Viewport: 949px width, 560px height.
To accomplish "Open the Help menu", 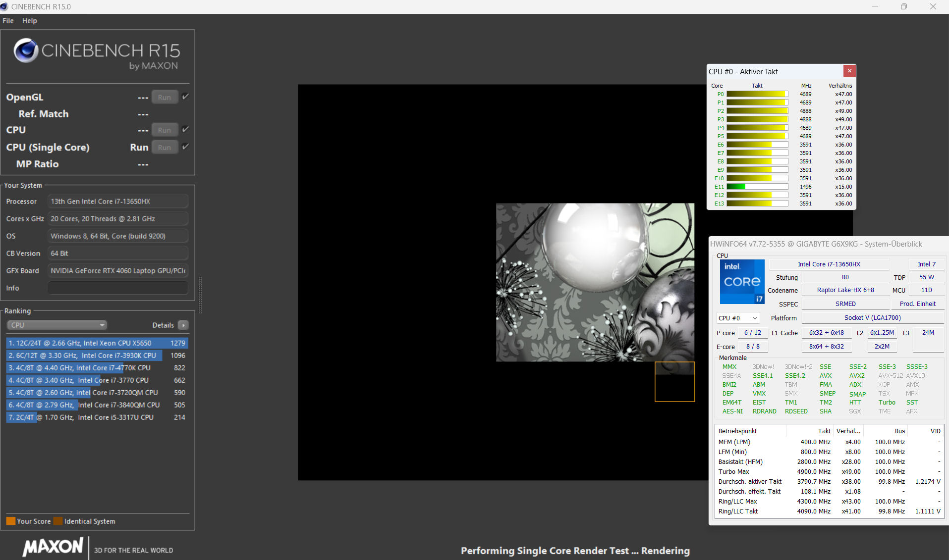I will (x=29, y=21).
